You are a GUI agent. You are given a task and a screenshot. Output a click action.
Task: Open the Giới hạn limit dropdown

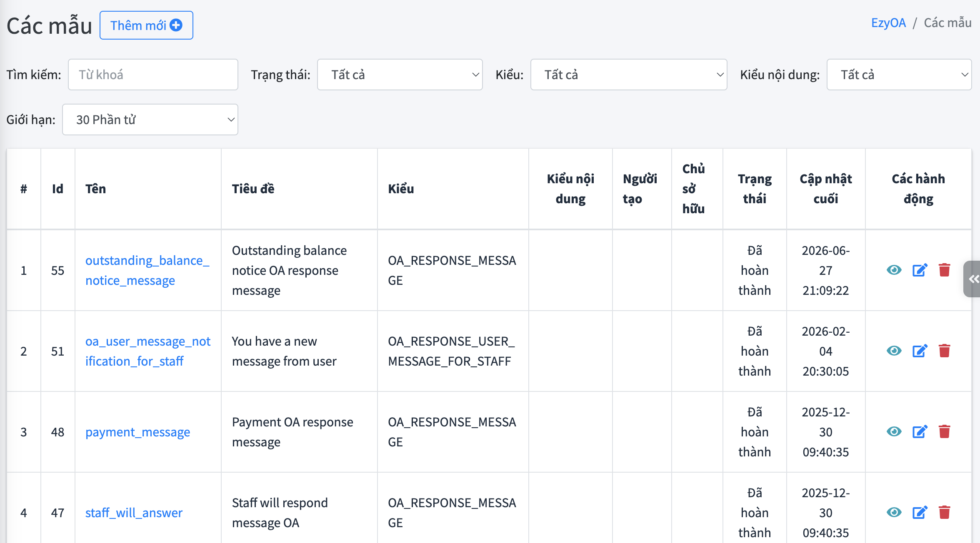[x=150, y=120]
